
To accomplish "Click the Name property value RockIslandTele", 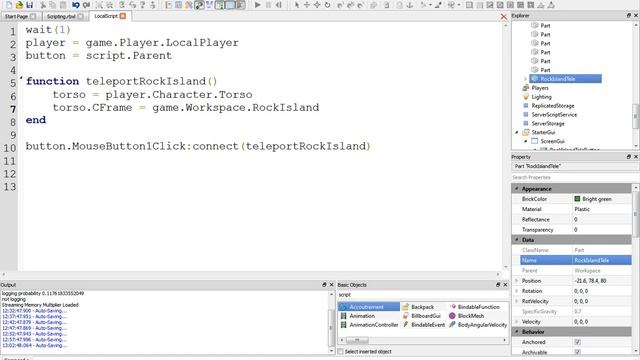I will click(x=602, y=260).
